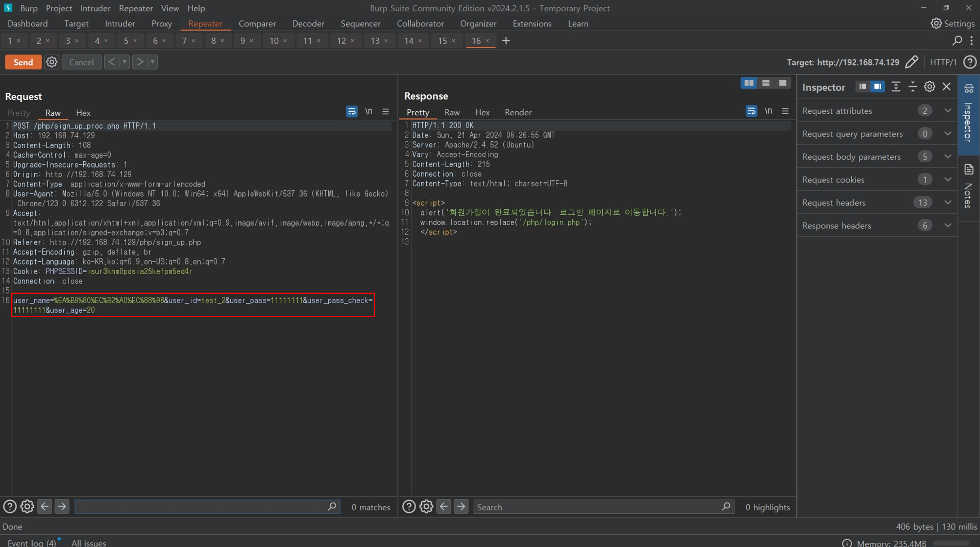Toggle response word wrap icon
The height and width of the screenshot is (547, 980).
[751, 111]
